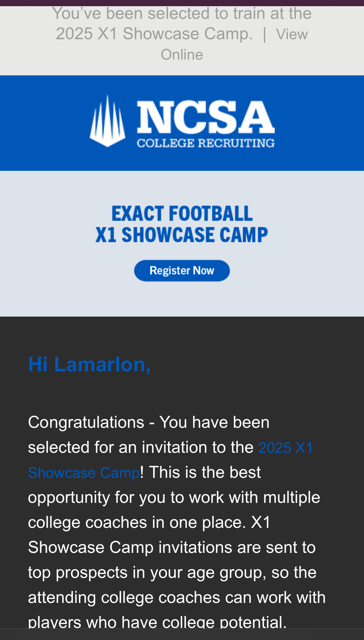
Task: Click "2025 X1 Showcase Camp." in the preheader
Action: pos(154,34)
